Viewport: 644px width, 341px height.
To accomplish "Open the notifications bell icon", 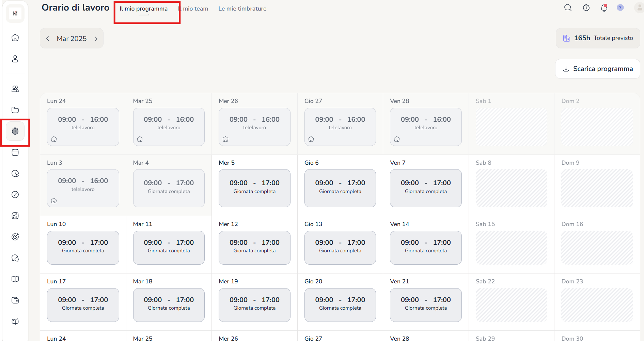I will 604,8.
